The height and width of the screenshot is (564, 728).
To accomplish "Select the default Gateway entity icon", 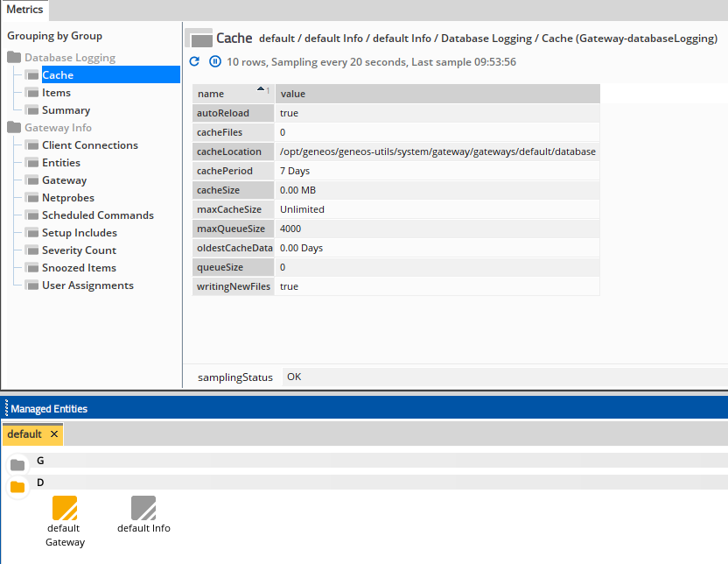I will point(65,508).
